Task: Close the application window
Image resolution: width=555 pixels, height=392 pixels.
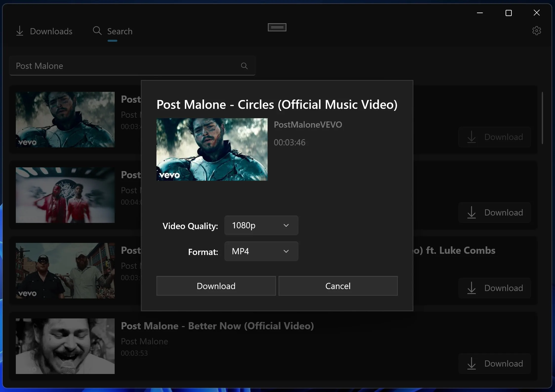Action: coord(536,13)
